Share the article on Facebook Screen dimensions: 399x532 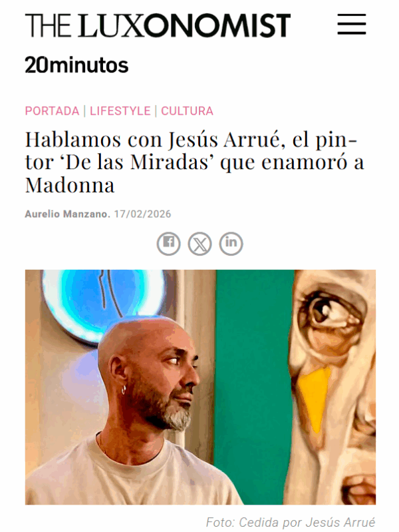click(x=168, y=244)
